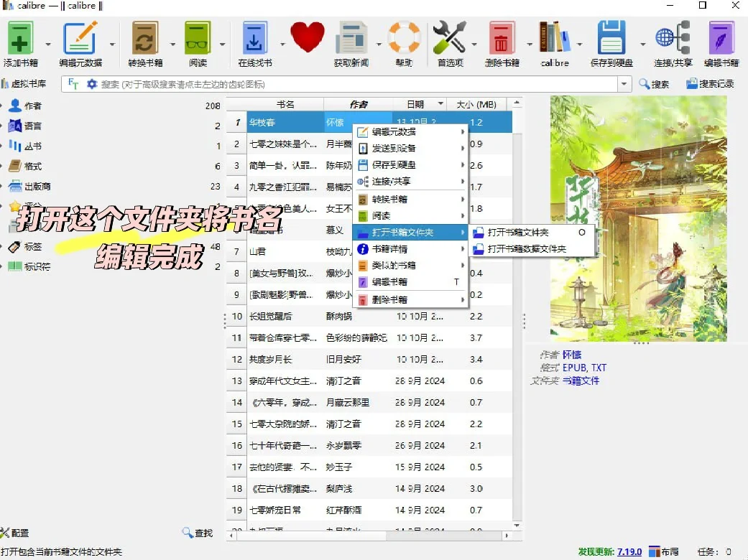The image size is (748, 560).
Task: Click the EPUB, TXT formats link
Action: pos(584,368)
